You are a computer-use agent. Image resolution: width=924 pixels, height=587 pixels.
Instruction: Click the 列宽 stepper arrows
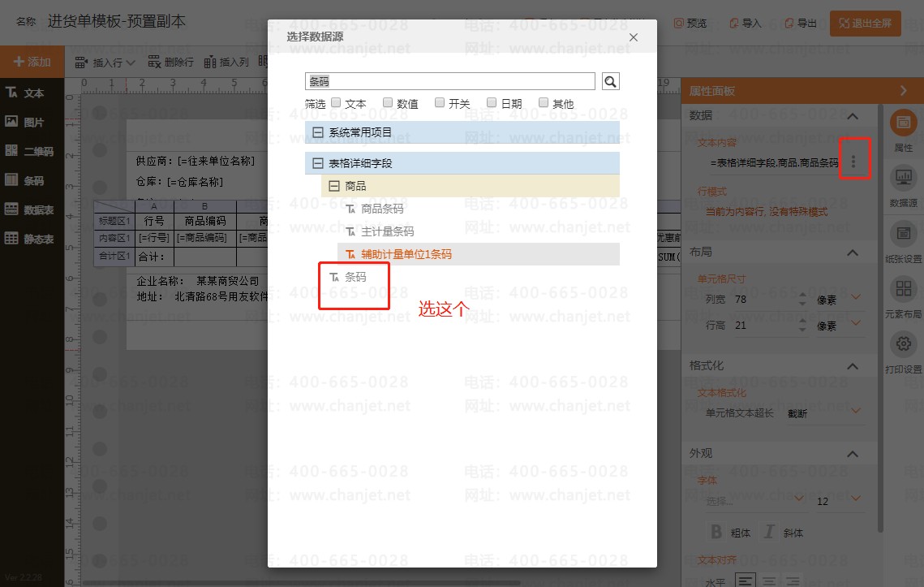click(x=802, y=299)
